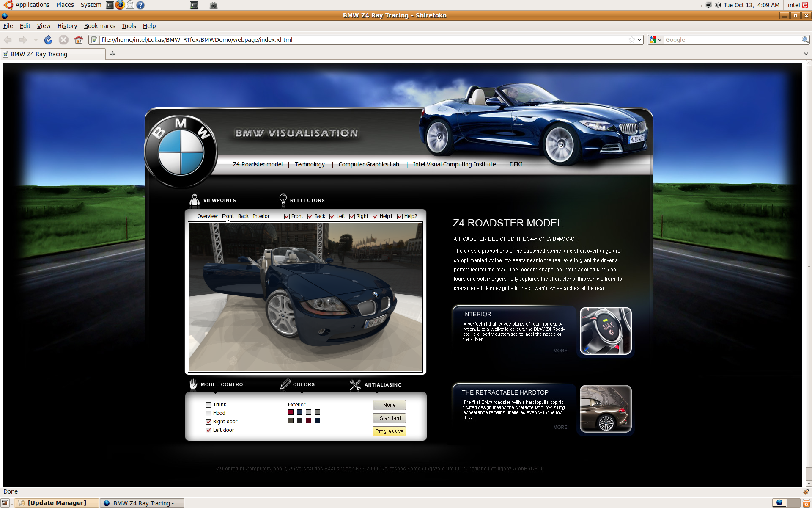The width and height of the screenshot is (812, 508).
Task: Launch the screenshot camera icon in the top panel
Action: pyautogui.click(x=214, y=5)
